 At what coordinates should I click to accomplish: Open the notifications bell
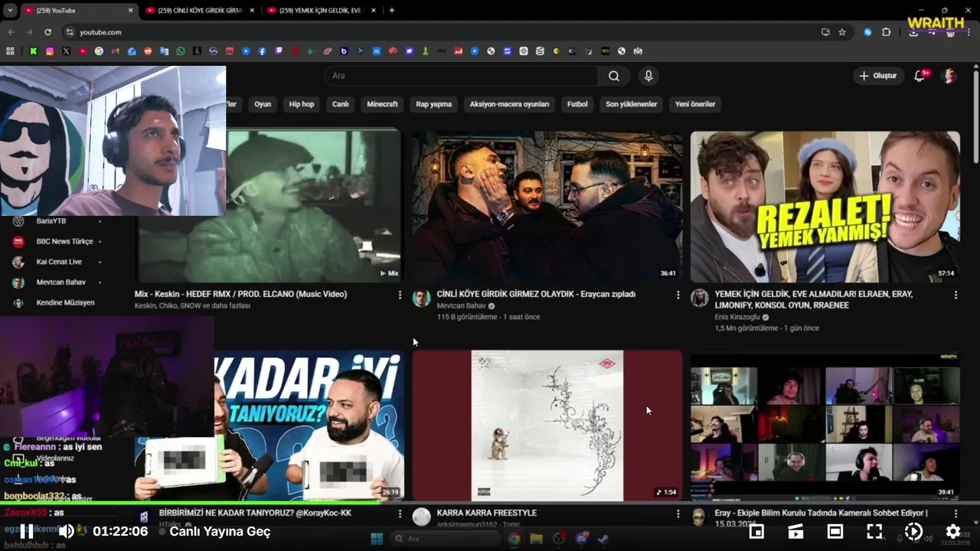(x=920, y=76)
